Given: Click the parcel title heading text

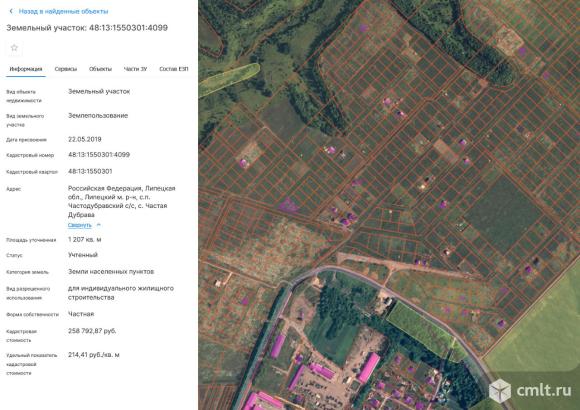Looking at the screenshot, I should (87, 28).
